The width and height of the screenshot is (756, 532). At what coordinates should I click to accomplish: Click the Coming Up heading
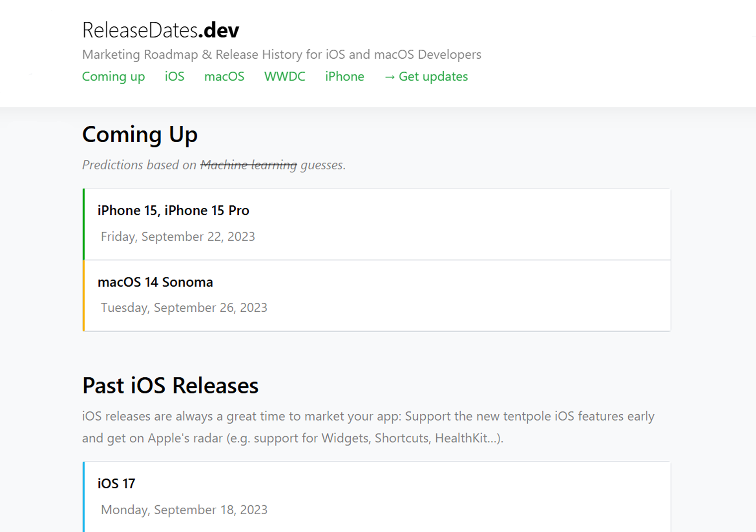click(140, 135)
